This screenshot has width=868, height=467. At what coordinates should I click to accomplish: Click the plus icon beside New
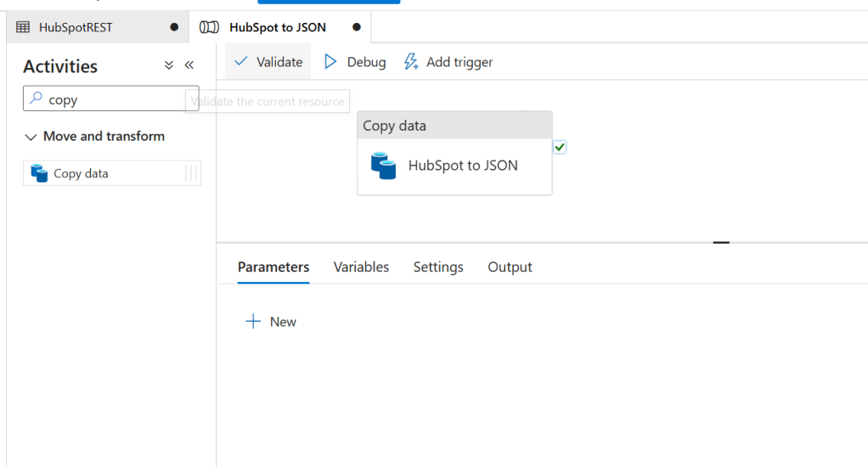point(252,322)
